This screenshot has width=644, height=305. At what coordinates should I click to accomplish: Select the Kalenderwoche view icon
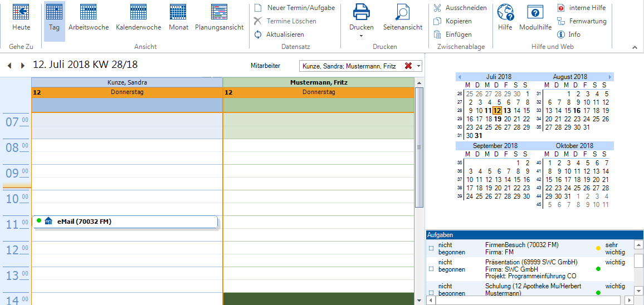(x=138, y=13)
